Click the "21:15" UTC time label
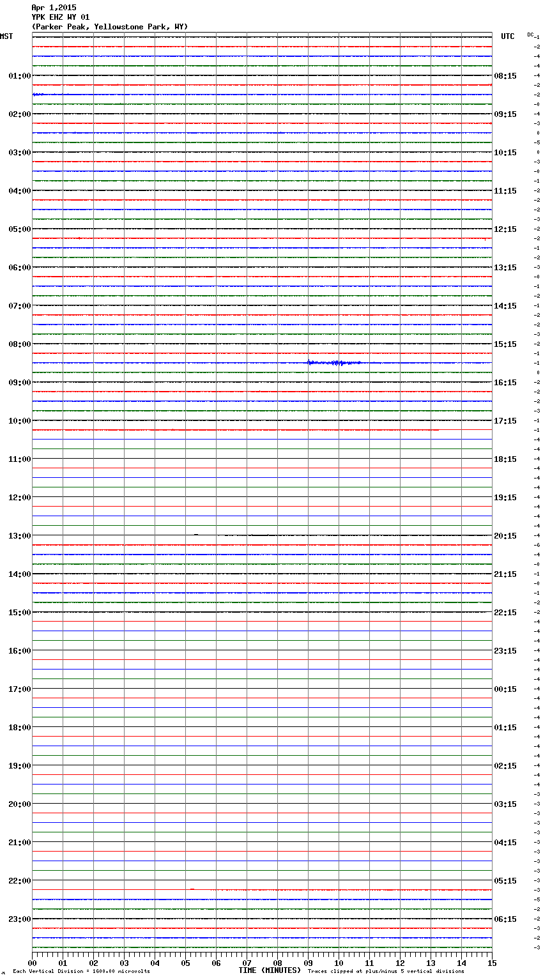This screenshot has width=543, height=980. tap(505, 574)
